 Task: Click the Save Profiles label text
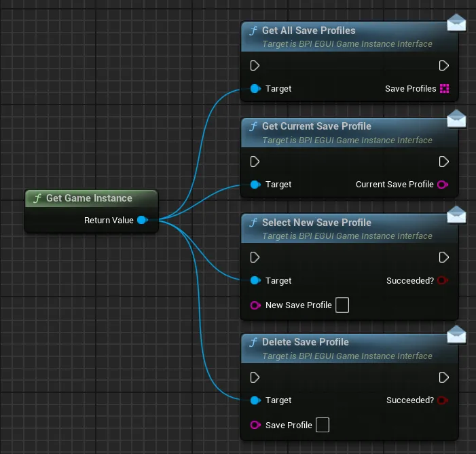click(410, 89)
